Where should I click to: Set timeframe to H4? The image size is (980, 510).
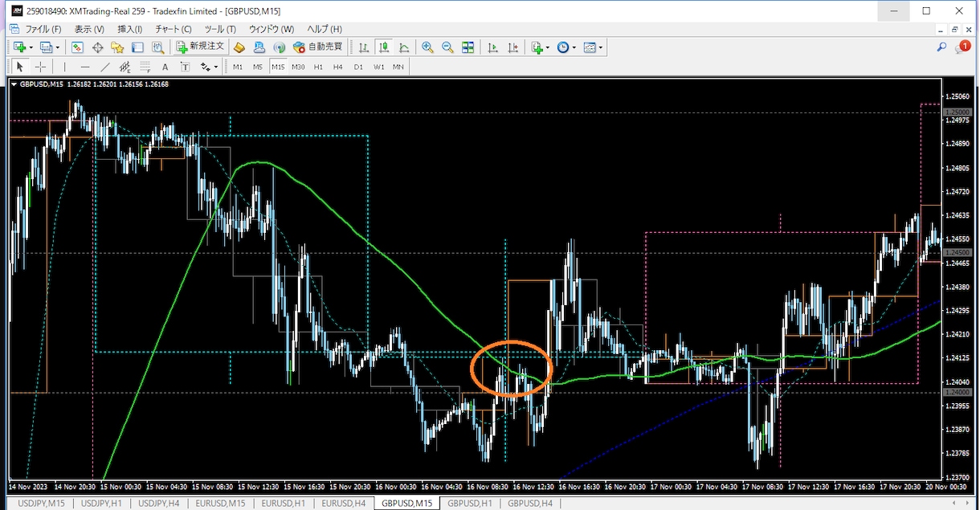pos(337,67)
